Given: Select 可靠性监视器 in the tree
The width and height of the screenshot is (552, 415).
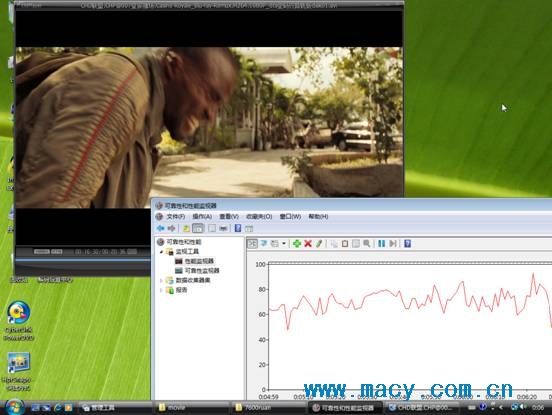Looking at the screenshot, I should 202,271.
